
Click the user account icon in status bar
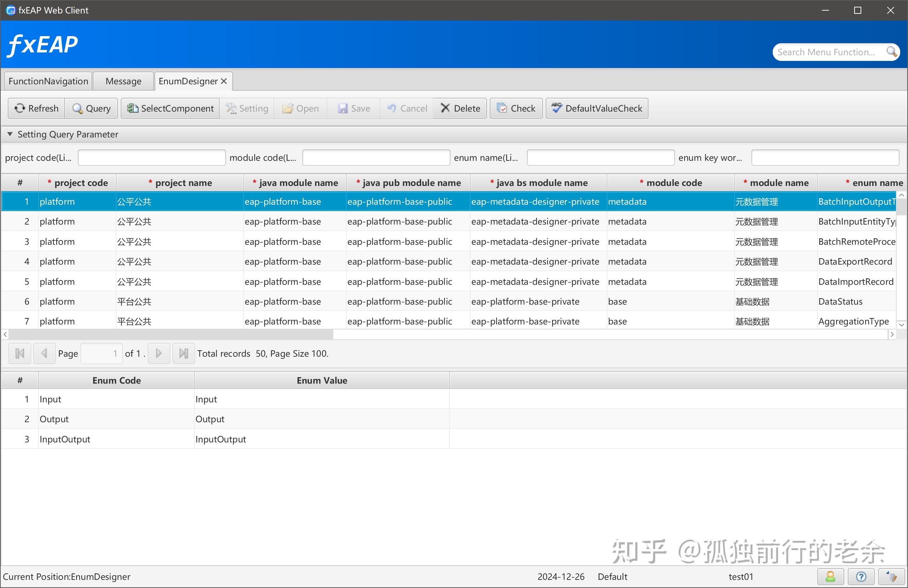pyautogui.click(x=830, y=576)
